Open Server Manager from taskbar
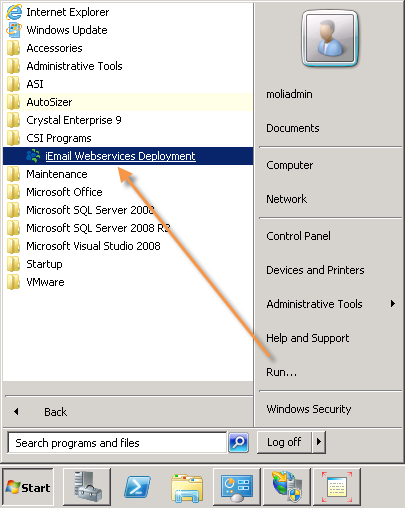405x508 pixels. click(87, 487)
